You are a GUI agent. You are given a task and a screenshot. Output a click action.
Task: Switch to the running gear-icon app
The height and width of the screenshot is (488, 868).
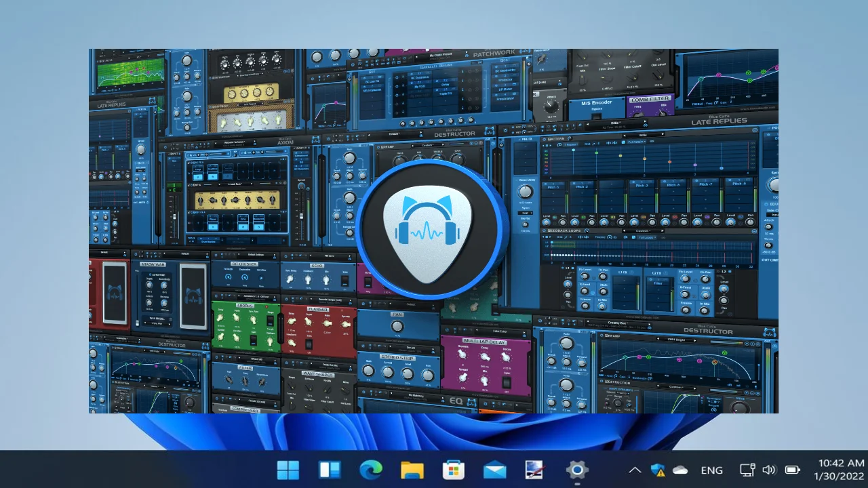tap(577, 470)
